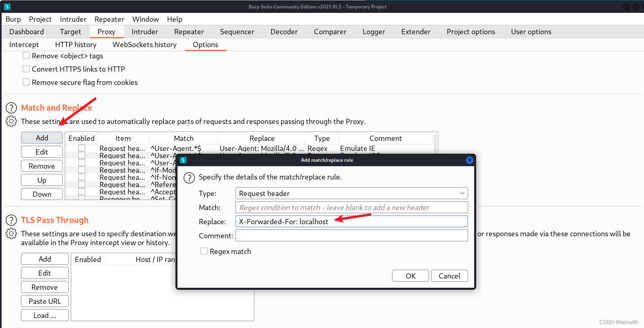644x328 pixels.
Task: Switch to the Sequencer tab
Action: click(x=237, y=32)
